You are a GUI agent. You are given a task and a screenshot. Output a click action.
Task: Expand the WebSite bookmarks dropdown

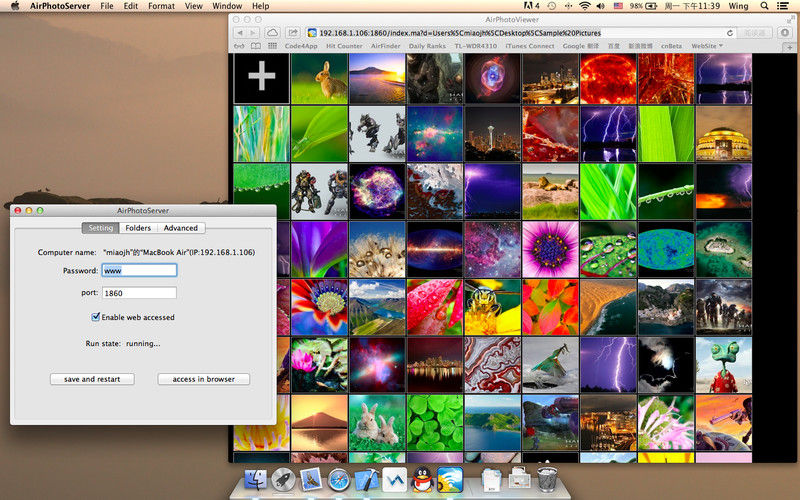708,46
